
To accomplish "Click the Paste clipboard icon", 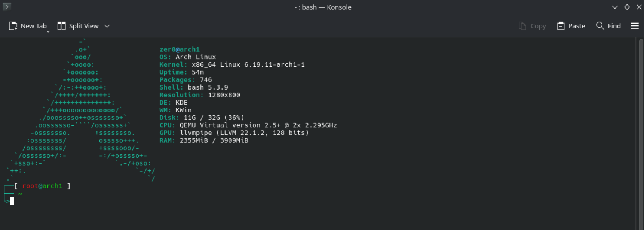I will click(x=561, y=26).
